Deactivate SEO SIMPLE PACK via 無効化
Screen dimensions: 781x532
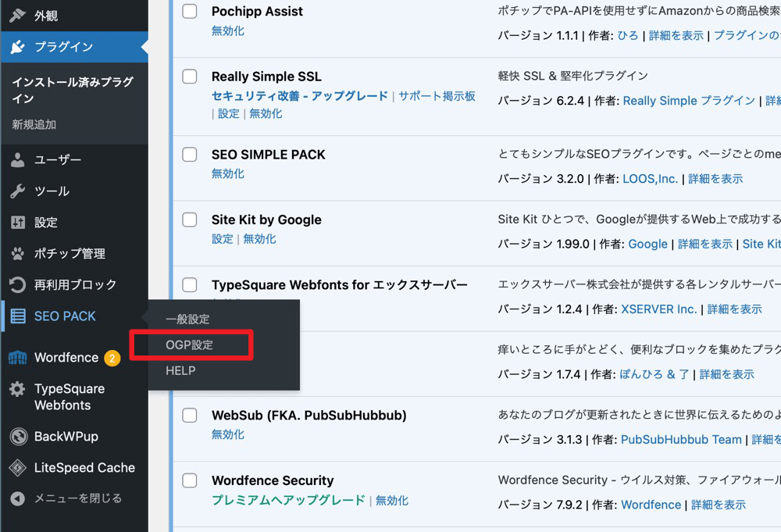click(227, 174)
